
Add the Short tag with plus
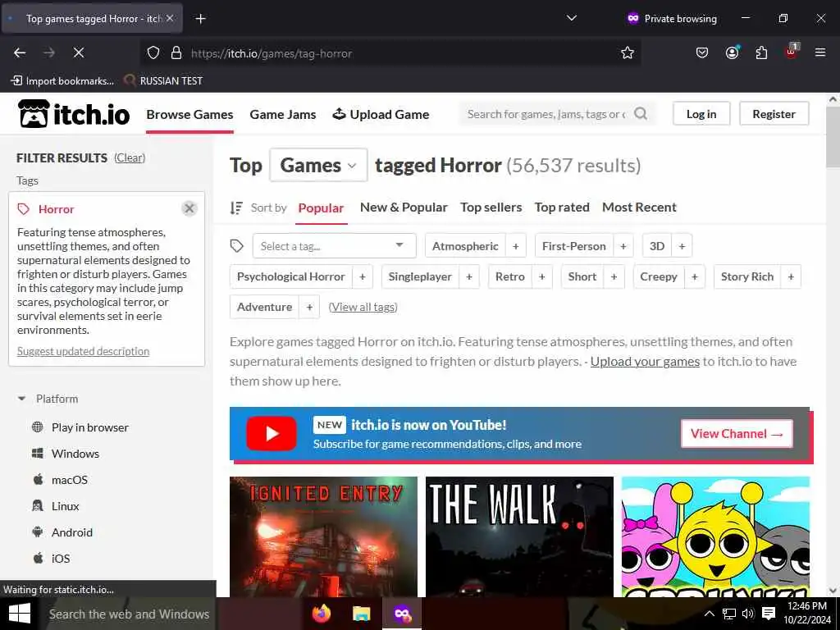tap(614, 276)
